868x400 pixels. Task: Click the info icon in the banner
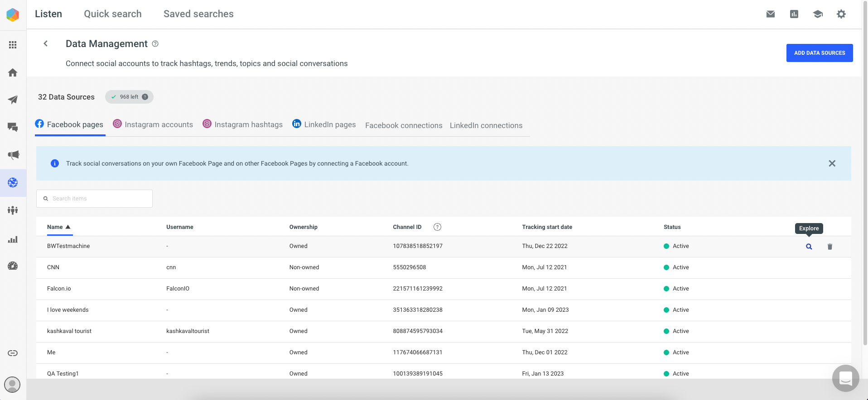(55, 163)
